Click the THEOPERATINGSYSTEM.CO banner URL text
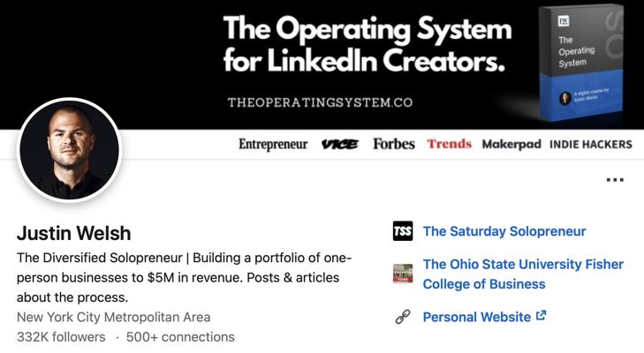The width and height of the screenshot is (644, 353). pos(320,102)
